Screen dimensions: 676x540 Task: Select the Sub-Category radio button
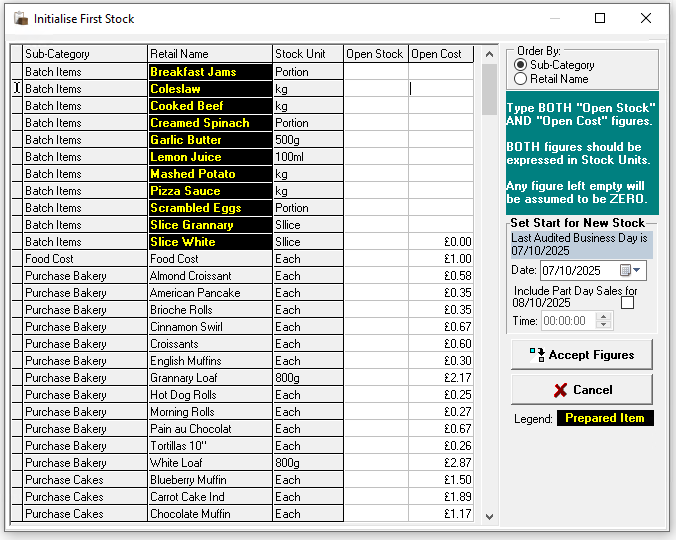pos(520,65)
